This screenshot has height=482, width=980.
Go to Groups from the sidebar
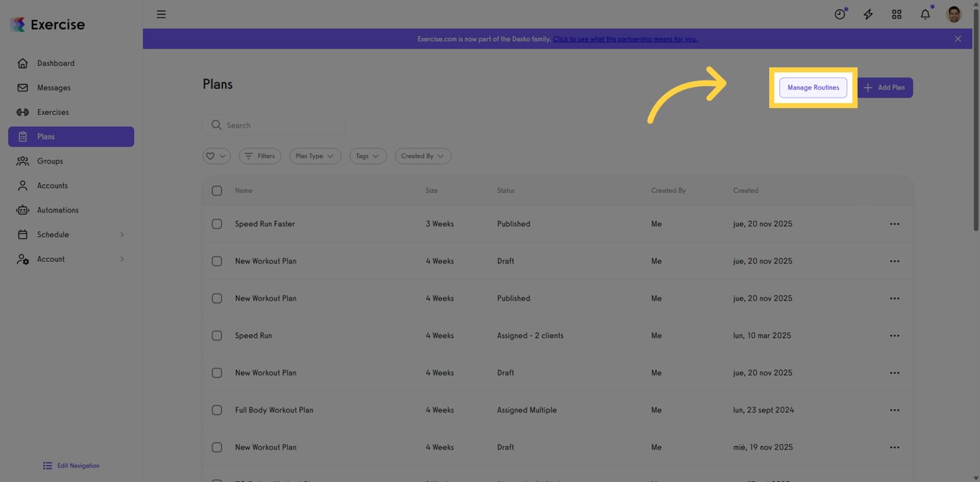point(50,161)
